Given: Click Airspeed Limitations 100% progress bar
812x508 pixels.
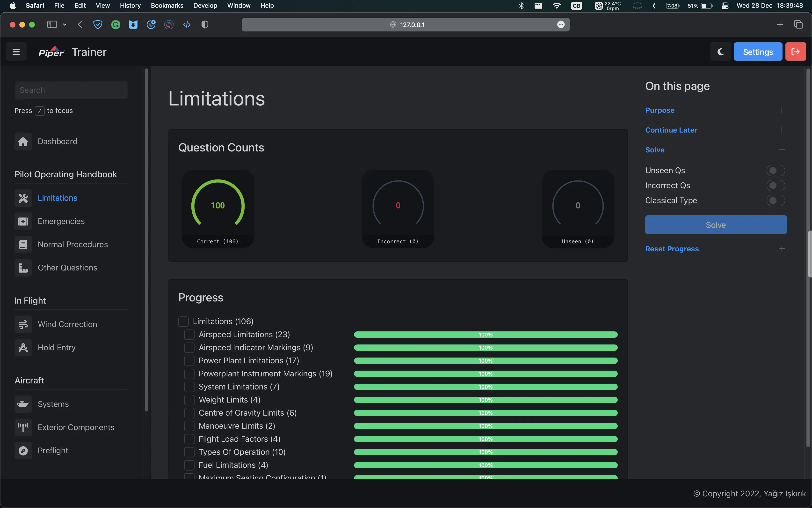Looking at the screenshot, I should tap(486, 335).
